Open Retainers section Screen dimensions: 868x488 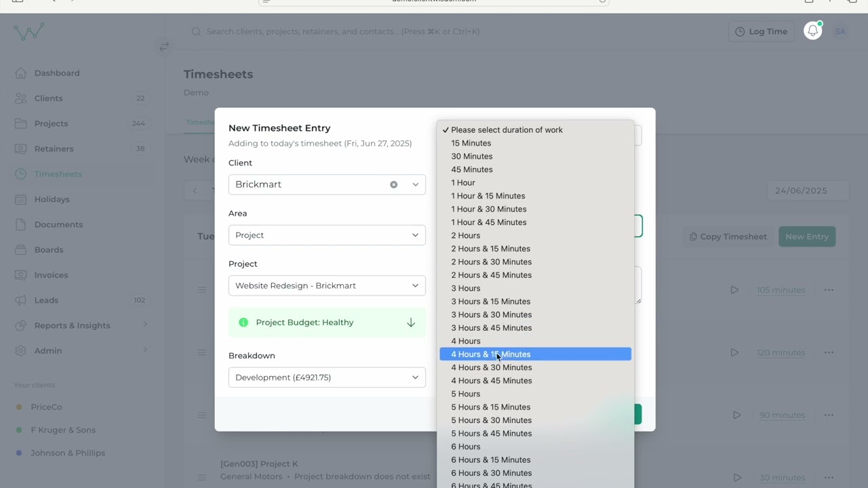[54, 149]
